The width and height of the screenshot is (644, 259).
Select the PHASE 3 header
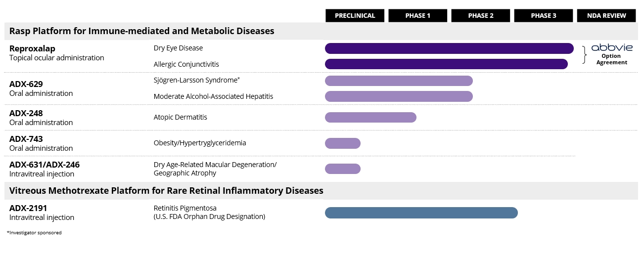(x=543, y=16)
